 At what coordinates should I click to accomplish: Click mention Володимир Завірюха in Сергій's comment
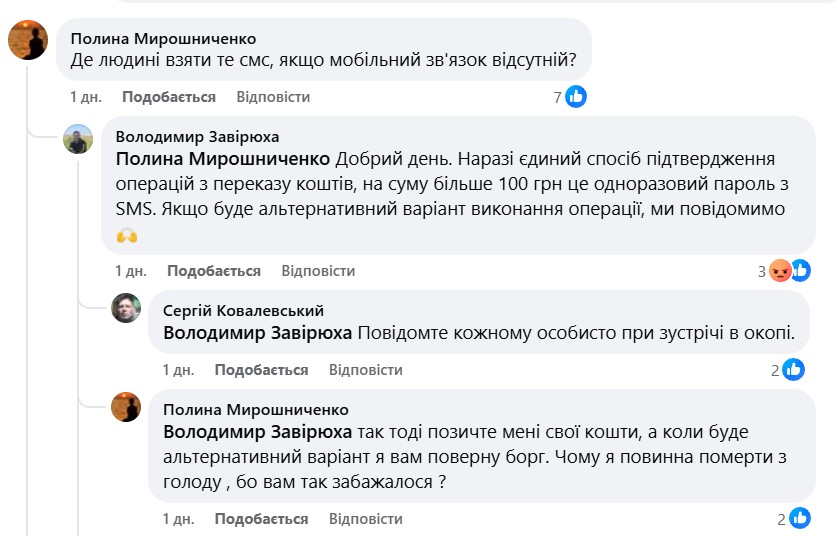tap(257, 334)
